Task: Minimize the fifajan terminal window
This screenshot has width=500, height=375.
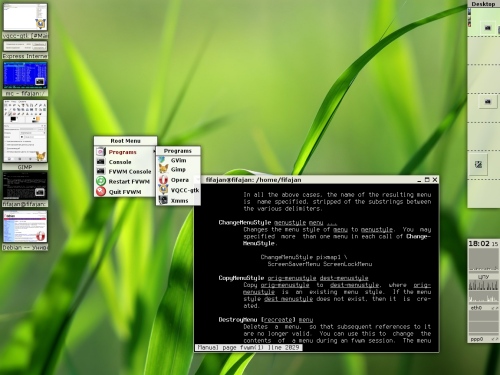Action: pyautogui.click(x=419, y=180)
